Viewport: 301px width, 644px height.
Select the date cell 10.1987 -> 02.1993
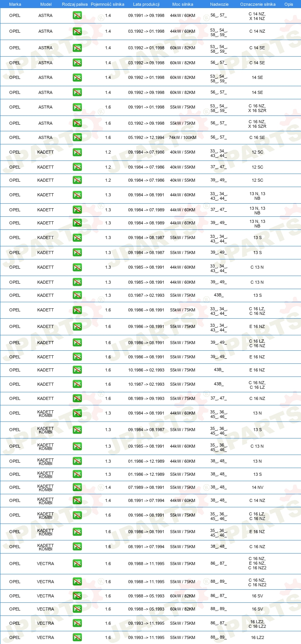pos(146,385)
